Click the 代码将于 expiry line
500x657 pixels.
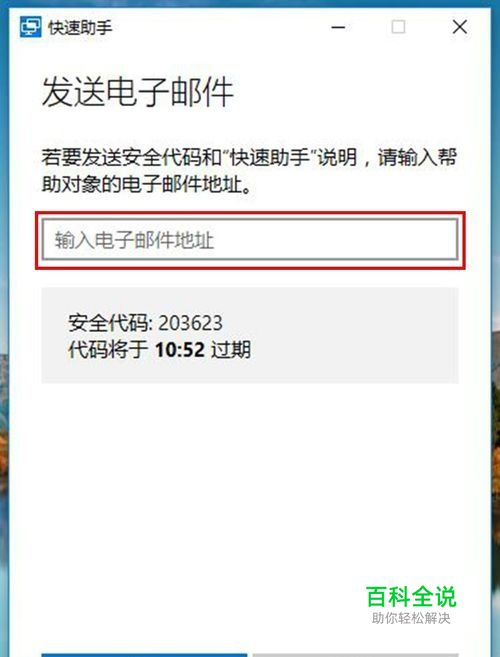point(159,349)
